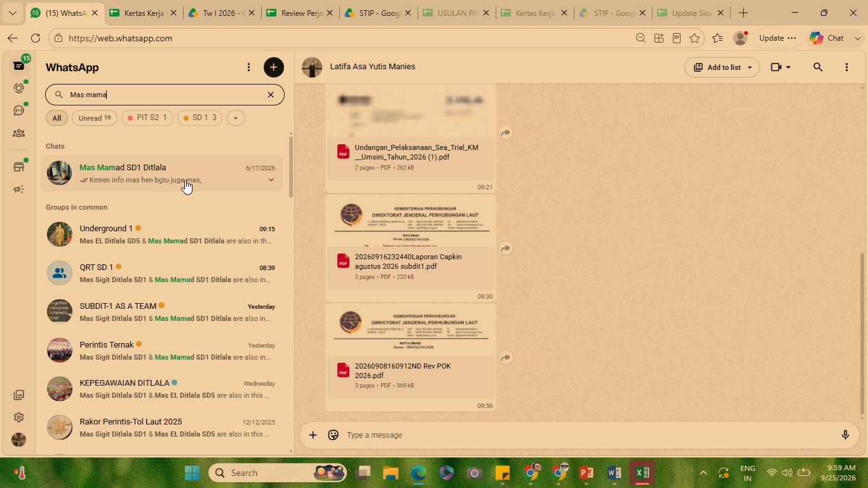
Task: Click the Type a message field
Action: point(588,435)
